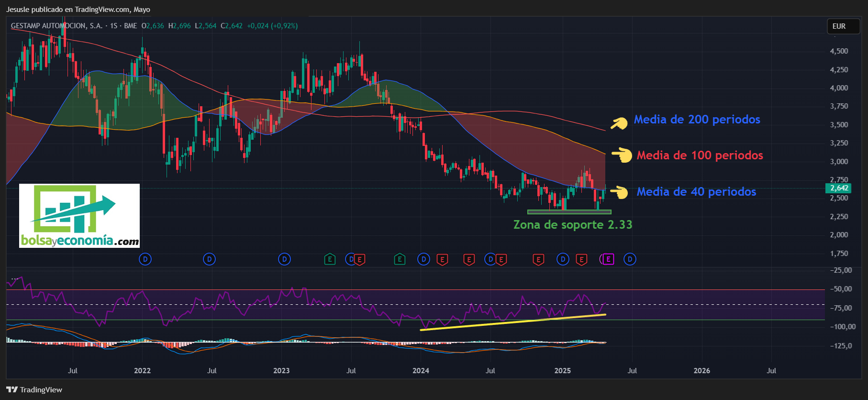Click the 3,000 price axis label
Screen dimensions: 868x400
pyautogui.click(x=839, y=161)
